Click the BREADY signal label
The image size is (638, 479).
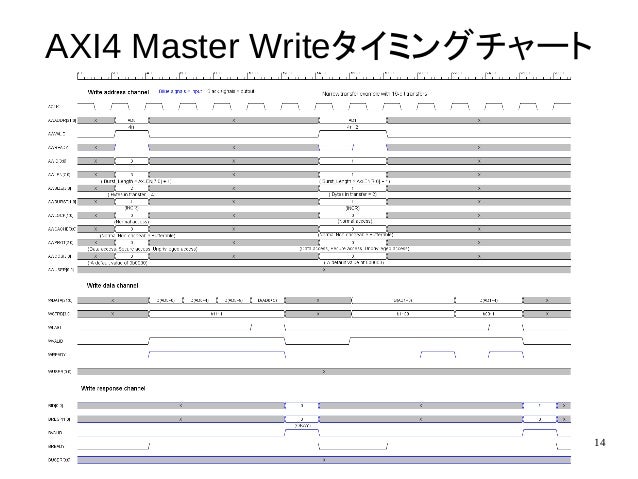56,446
